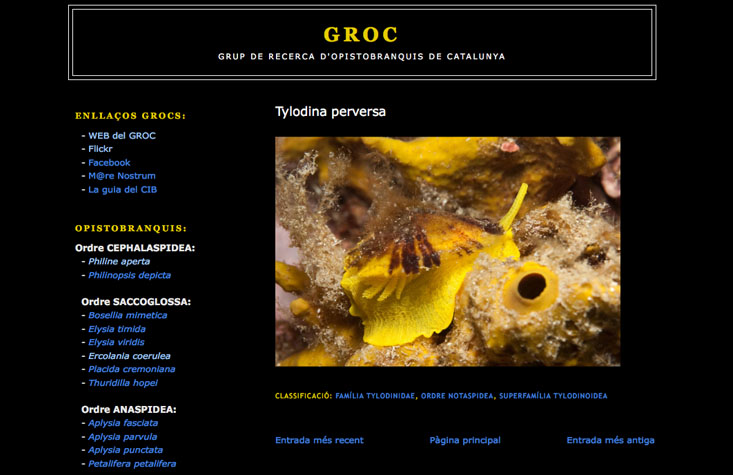733x475 pixels.
Task: Select Philine aperta species entry
Action: tap(119, 261)
